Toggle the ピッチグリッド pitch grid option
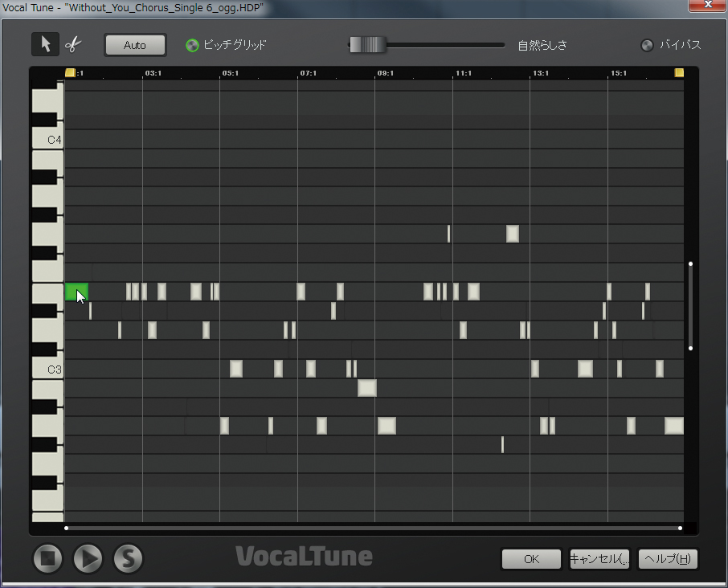728x588 pixels. 192,45
